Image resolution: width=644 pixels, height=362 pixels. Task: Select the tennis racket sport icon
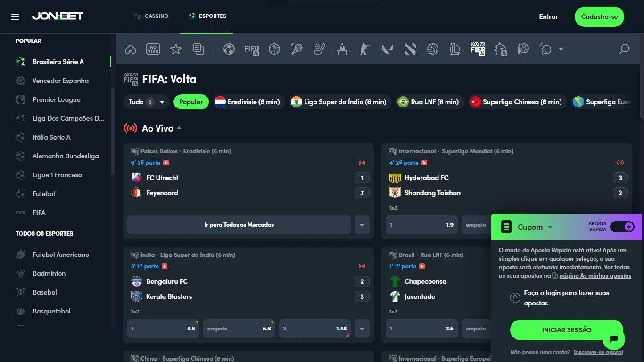click(x=297, y=49)
